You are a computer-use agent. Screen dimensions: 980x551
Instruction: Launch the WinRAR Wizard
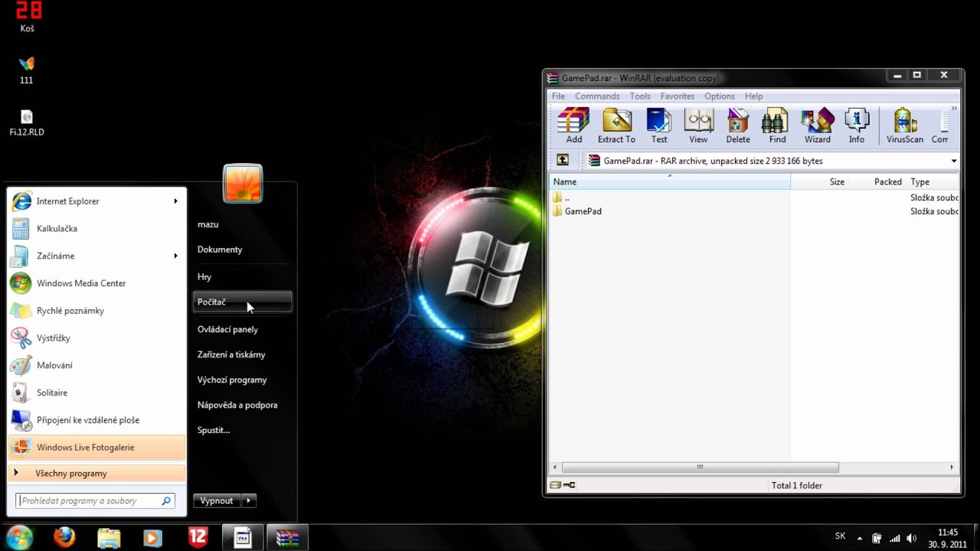[x=817, y=126]
